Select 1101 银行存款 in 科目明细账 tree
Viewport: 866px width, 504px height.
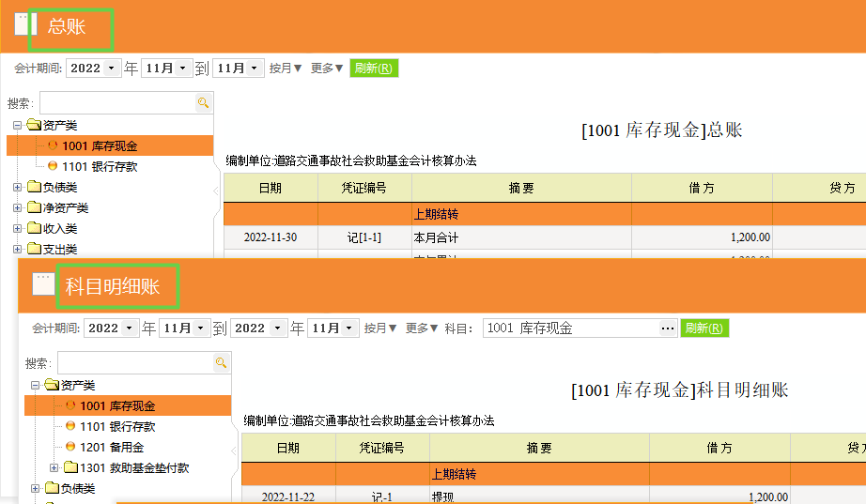click(117, 426)
